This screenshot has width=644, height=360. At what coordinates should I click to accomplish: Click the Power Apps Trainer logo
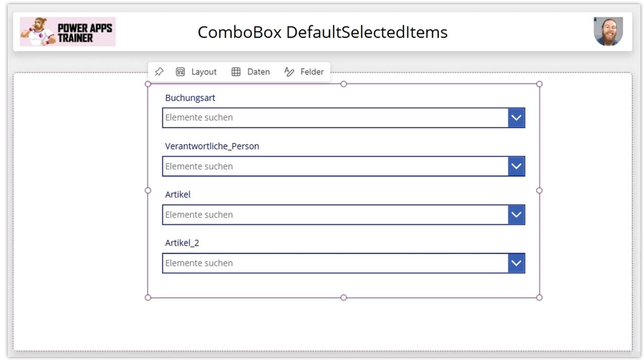coord(68,32)
